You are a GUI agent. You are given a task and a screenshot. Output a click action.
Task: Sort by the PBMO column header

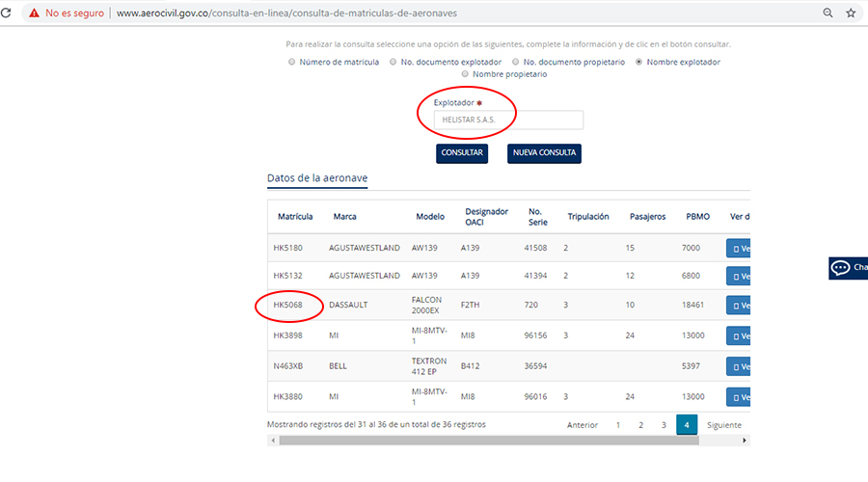pyautogui.click(x=697, y=216)
